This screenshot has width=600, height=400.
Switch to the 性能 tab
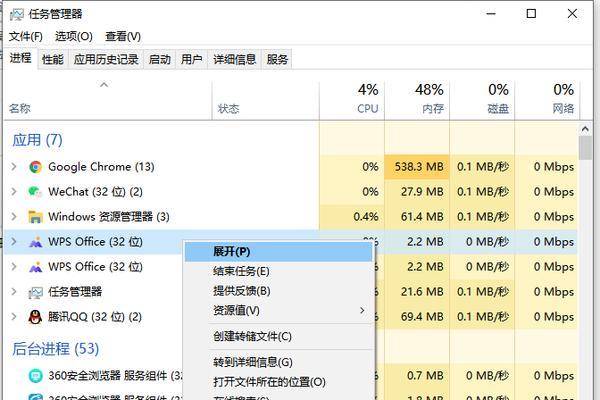coord(53,59)
